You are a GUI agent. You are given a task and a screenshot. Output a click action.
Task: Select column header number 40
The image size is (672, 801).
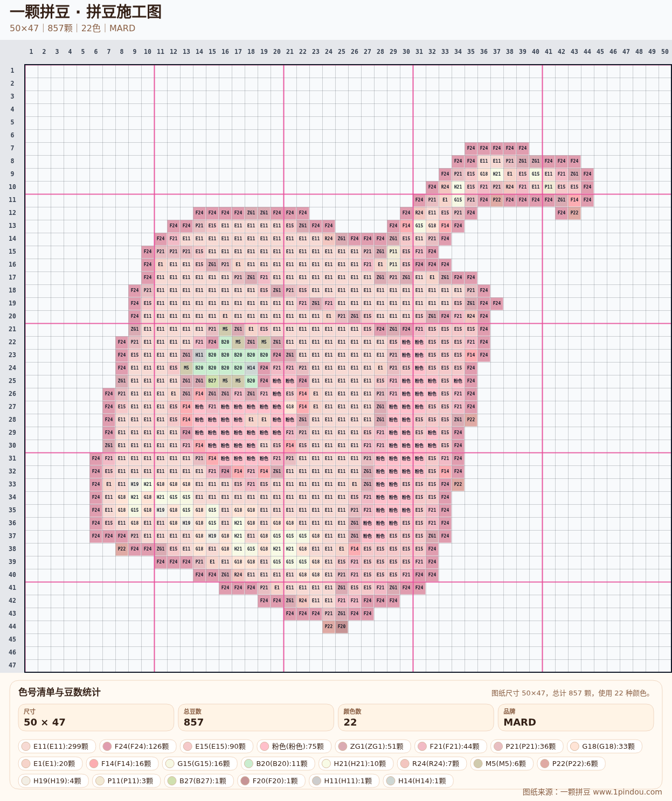click(x=536, y=52)
